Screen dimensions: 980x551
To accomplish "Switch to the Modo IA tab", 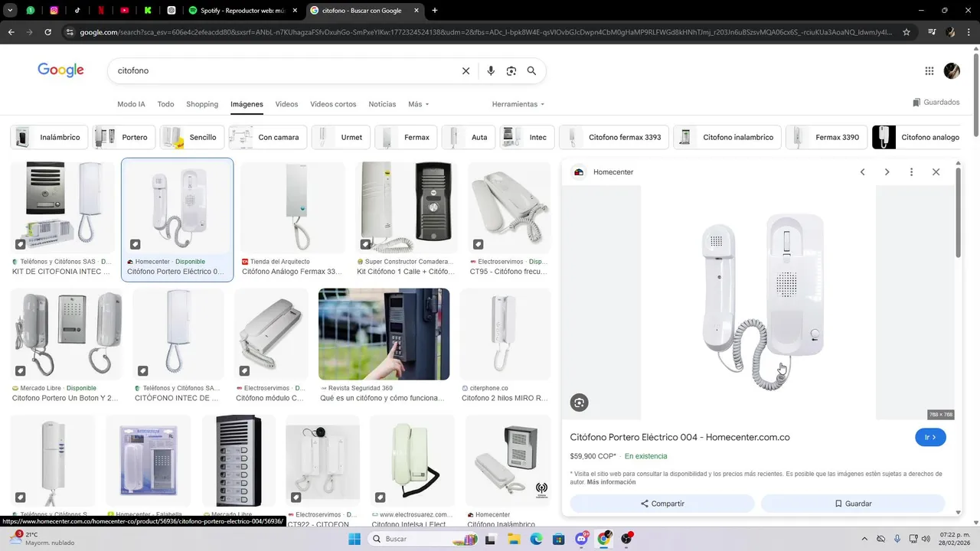I will 131,104.
